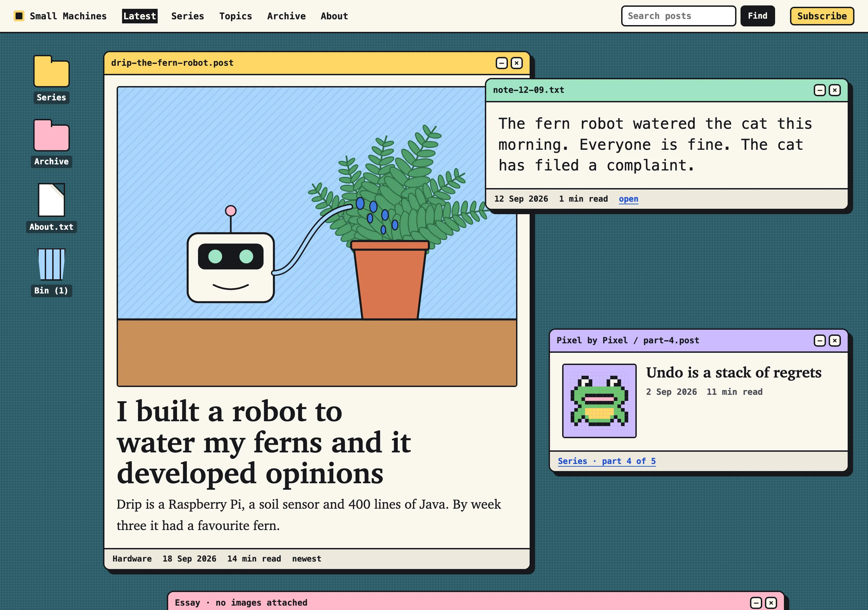Image resolution: width=868 pixels, height=610 pixels.
Task: Click the '1 min read' text in the note
Action: pos(583,199)
